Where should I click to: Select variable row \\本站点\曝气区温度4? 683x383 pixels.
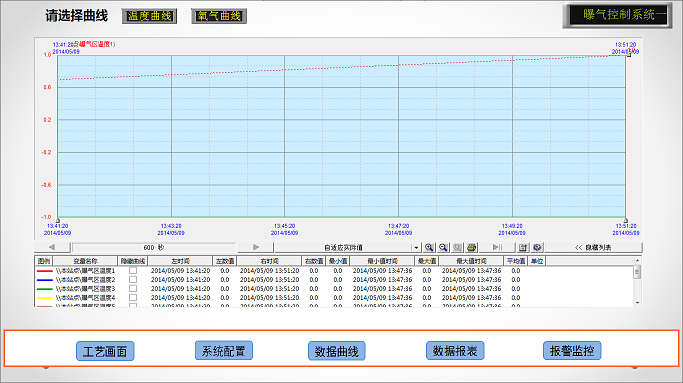click(334, 298)
